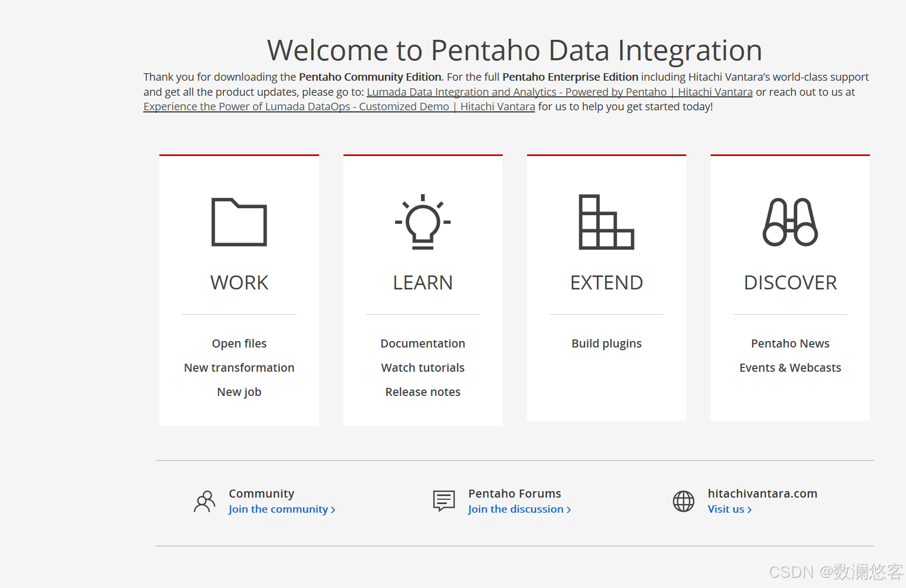
Task: Click the DISCOVER binoculars icon
Action: [790, 222]
